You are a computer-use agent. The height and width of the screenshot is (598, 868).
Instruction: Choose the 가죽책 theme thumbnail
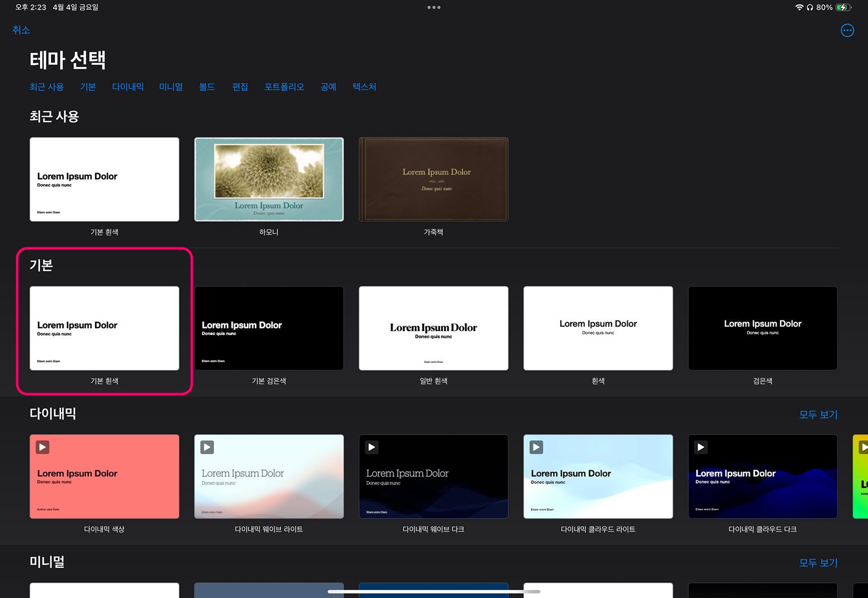tap(433, 180)
